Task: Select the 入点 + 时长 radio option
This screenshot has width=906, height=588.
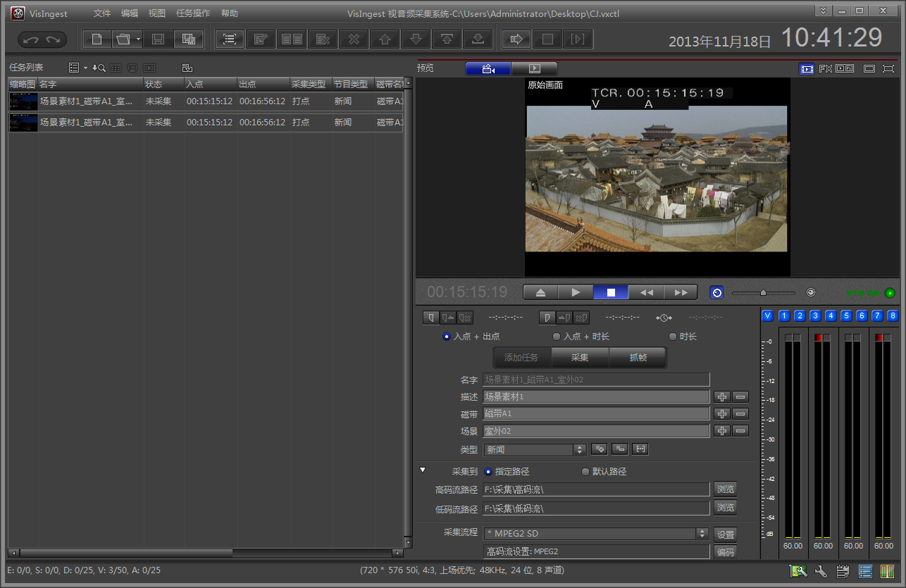Action: click(557, 337)
